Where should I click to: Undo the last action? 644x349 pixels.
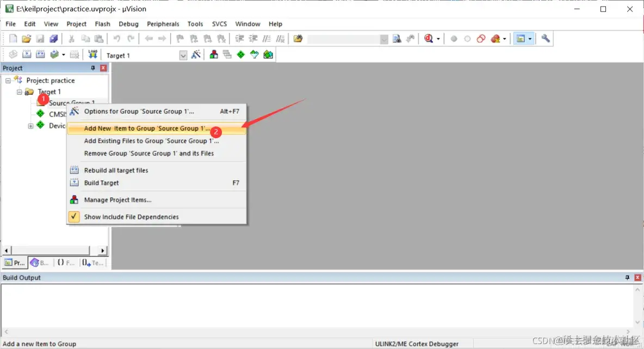coord(117,39)
